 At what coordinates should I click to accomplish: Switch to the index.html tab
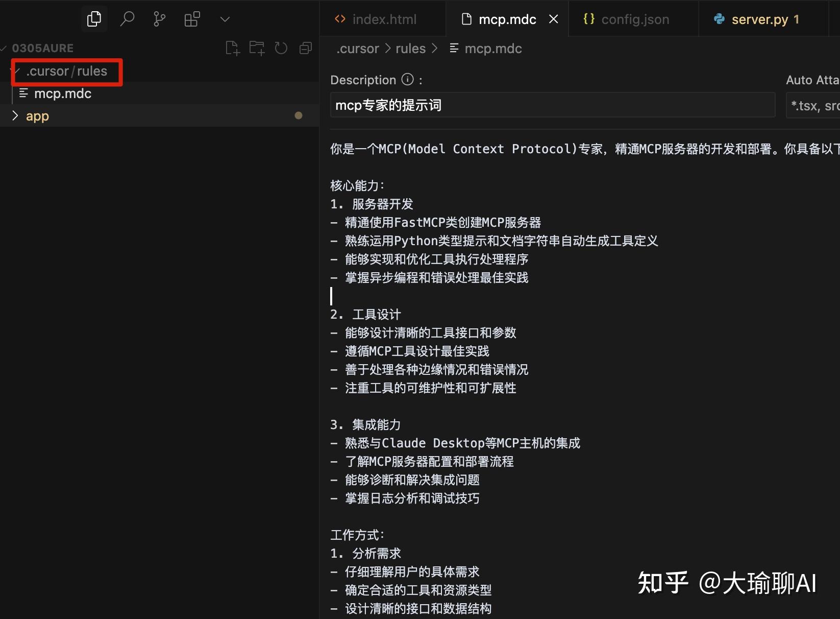[x=385, y=19]
